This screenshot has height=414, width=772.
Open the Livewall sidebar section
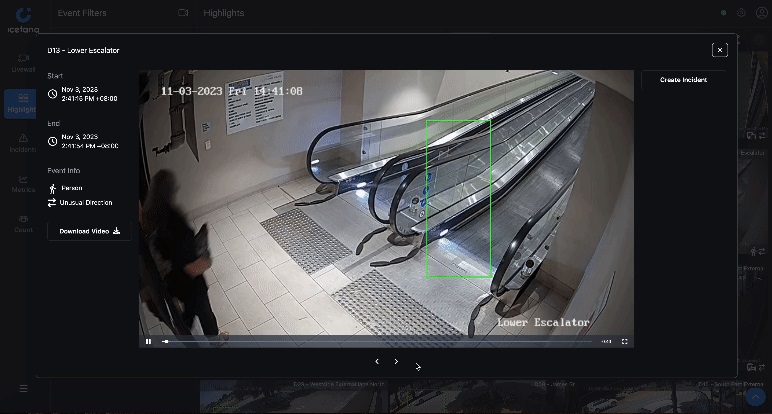(x=23, y=63)
